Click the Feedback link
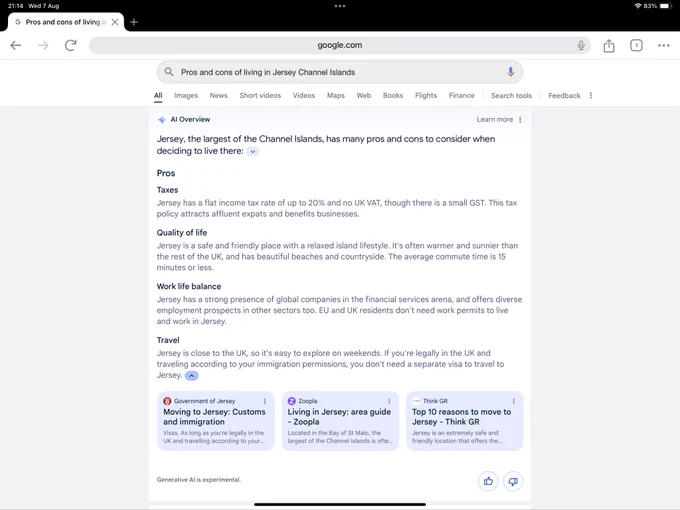This screenshot has width=680, height=510. pyautogui.click(x=564, y=95)
